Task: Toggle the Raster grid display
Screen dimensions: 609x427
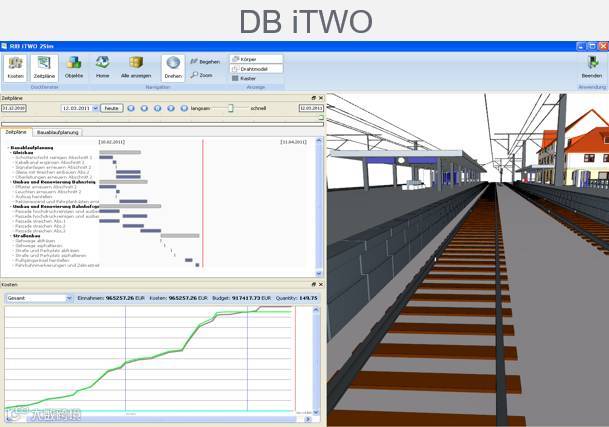Action: 244,78
